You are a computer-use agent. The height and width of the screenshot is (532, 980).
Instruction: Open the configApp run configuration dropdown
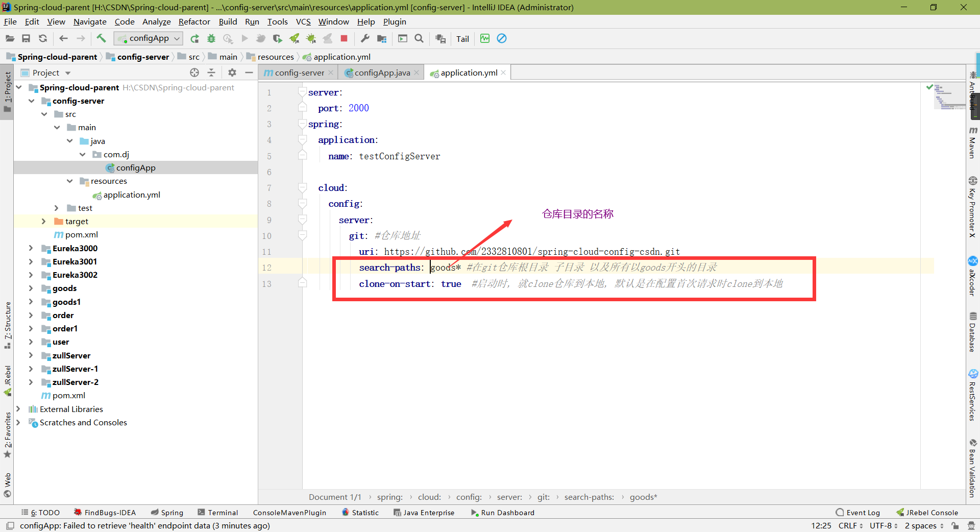point(149,38)
